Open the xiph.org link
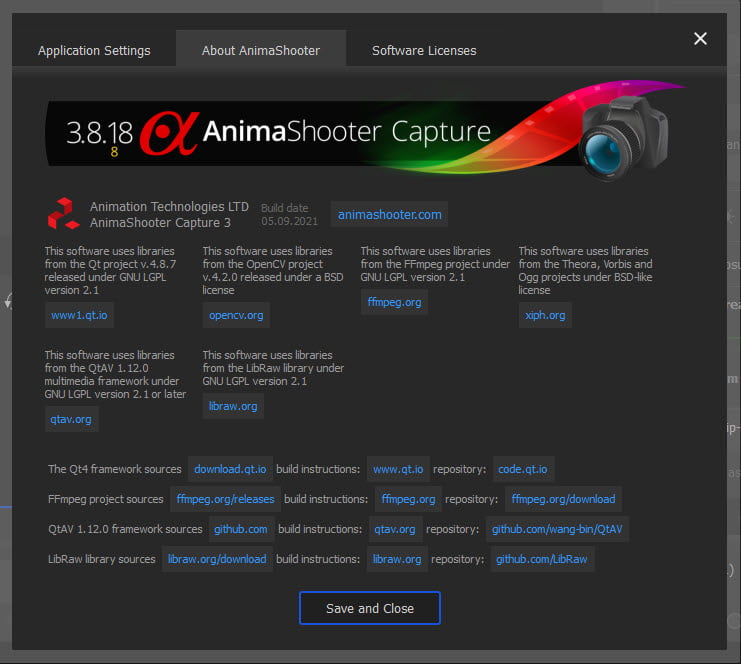This screenshot has width=741, height=664. 545,315
